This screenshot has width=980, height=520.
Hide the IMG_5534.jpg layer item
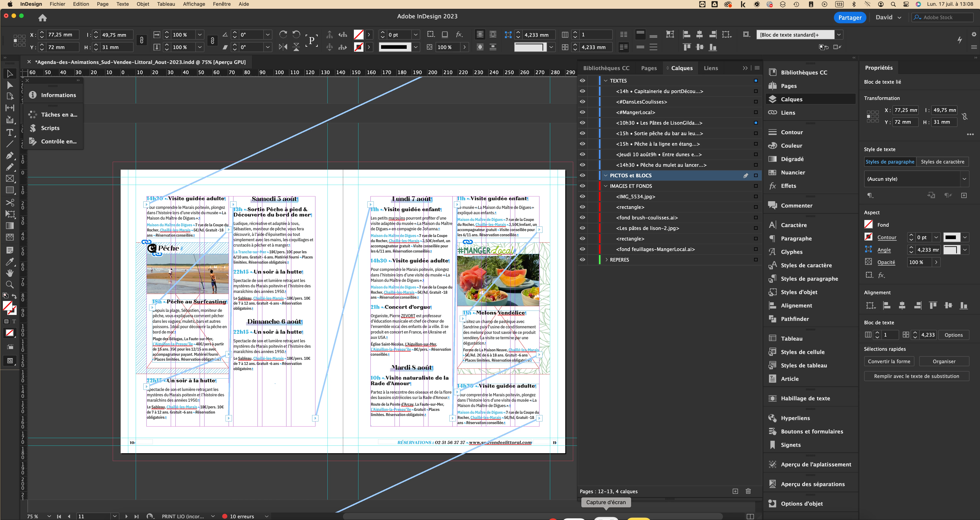click(582, 197)
